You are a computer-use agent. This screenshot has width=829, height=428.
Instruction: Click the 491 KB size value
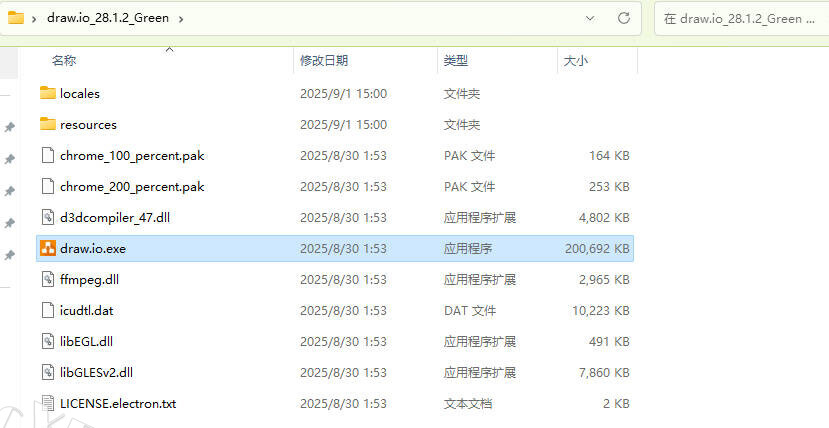[x=609, y=341]
